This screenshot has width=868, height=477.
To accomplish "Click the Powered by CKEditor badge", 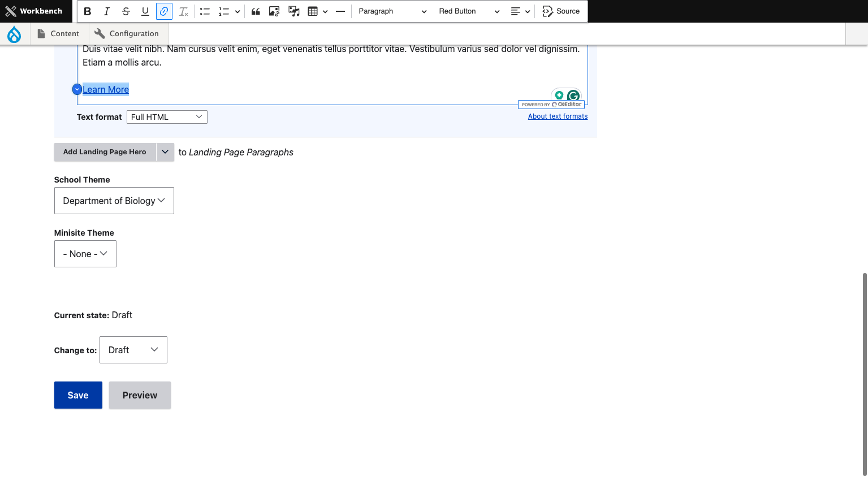I will [551, 105].
